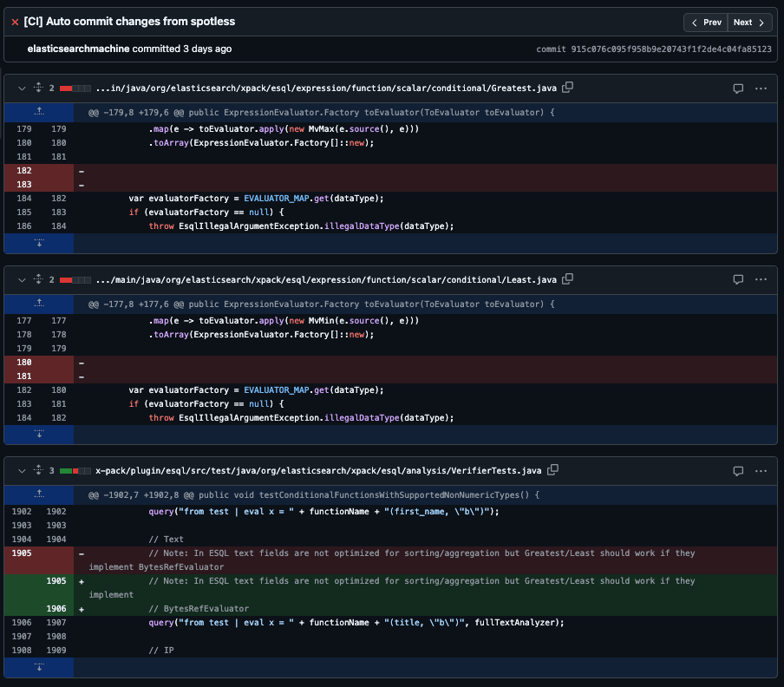The width and height of the screenshot is (784, 687).
Task: Open more options menu for VerifierTests.java
Action: [761, 470]
